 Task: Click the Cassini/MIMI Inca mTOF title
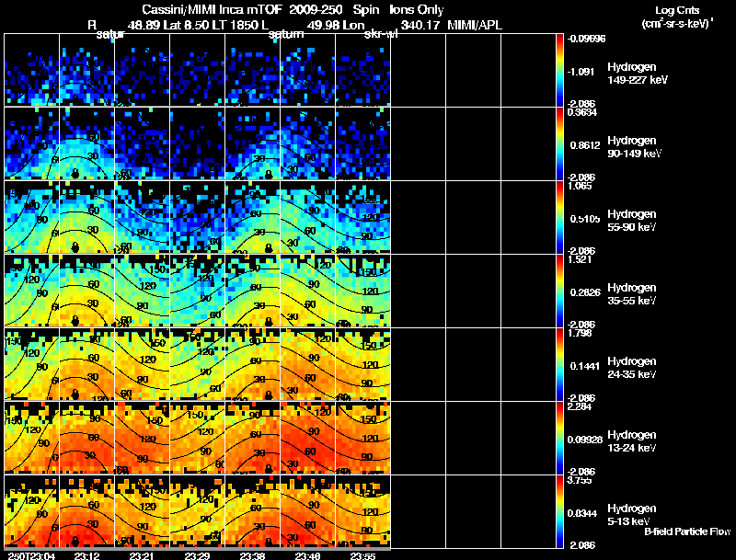(x=212, y=9)
